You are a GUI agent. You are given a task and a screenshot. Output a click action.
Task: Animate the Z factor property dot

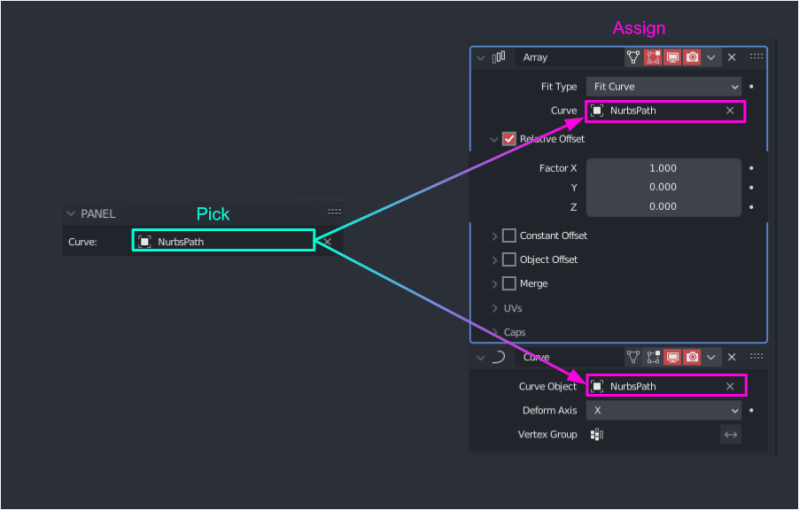[751, 207]
